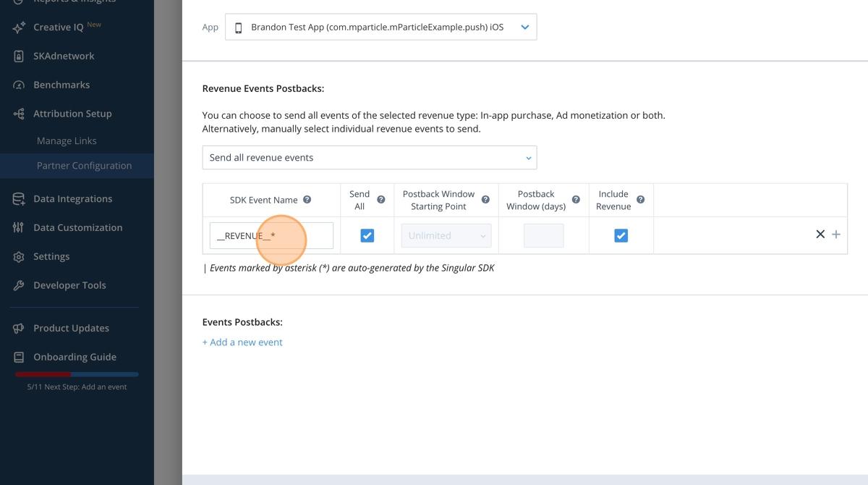Select the Attribution Setup node icon
Image resolution: width=868 pixels, height=485 pixels.
tap(20, 114)
